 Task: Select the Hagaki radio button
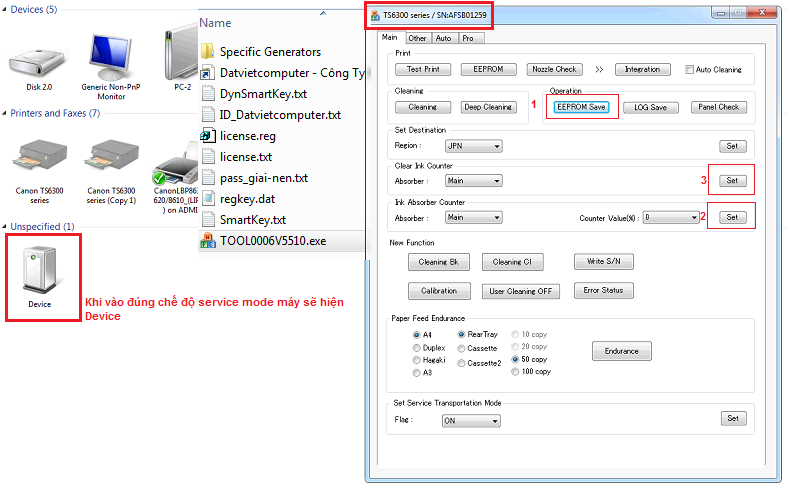click(417, 360)
